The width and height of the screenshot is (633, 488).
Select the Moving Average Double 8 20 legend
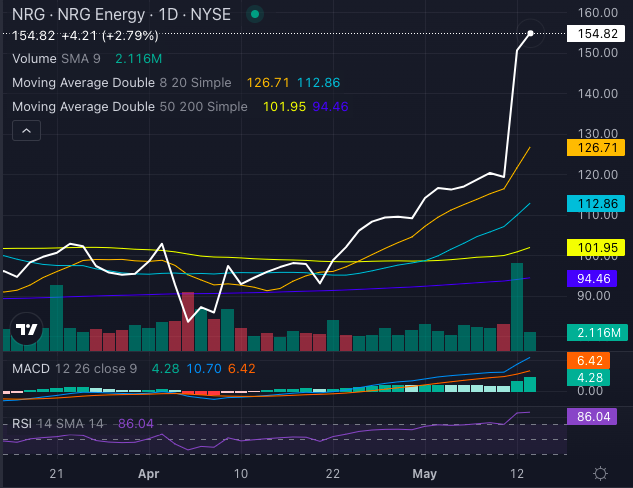pos(122,83)
